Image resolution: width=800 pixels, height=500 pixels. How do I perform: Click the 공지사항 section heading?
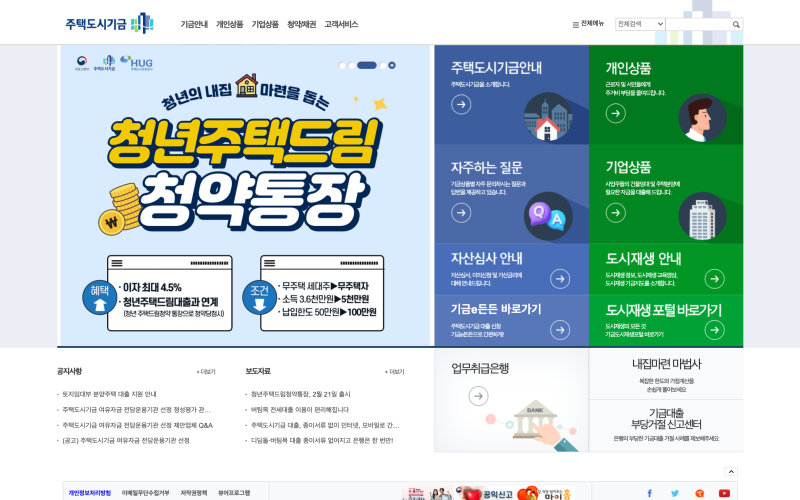pyautogui.click(x=69, y=371)
